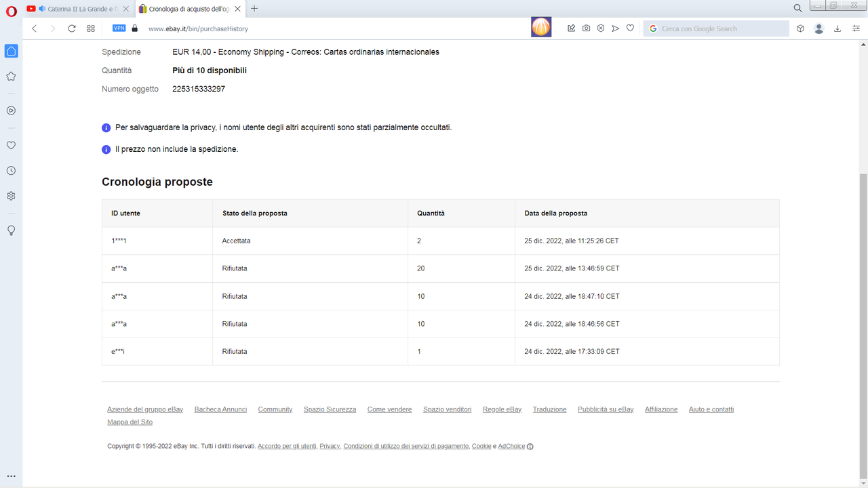Open a new tab with plus button
Viewport: 868px width, 488px height.
[x=254, y=9]
